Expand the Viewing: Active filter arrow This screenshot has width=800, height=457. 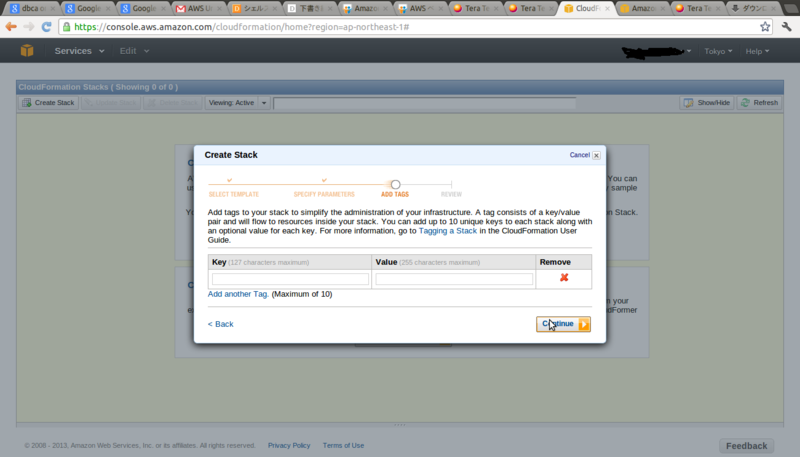[264, 103]
